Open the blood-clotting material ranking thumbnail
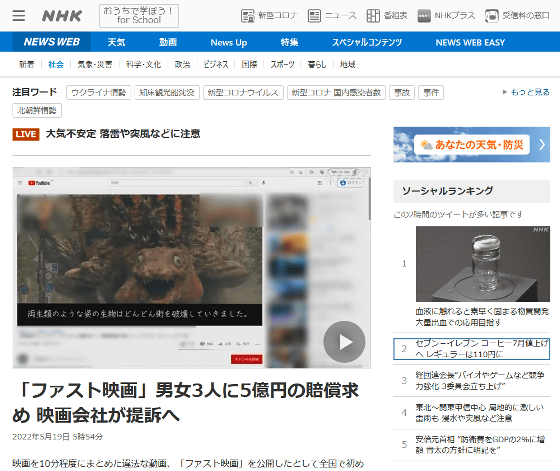 [483, 264]
